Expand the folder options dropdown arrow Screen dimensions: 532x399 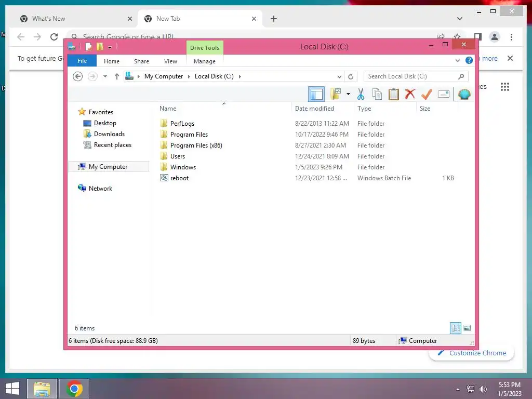349,94
